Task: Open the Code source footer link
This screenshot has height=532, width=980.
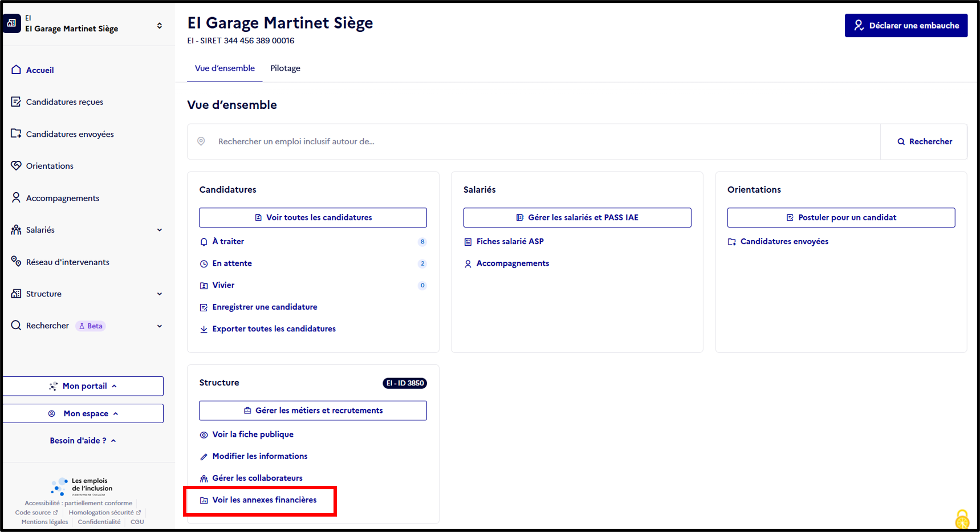Action: pos(36,513)
